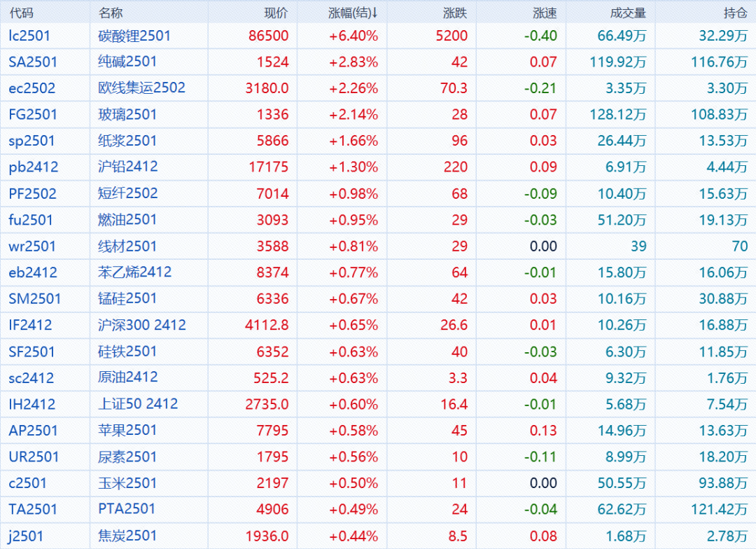Click 原油2412 price 525.2
The image size is (756, 549).
(x=271, y=378)
